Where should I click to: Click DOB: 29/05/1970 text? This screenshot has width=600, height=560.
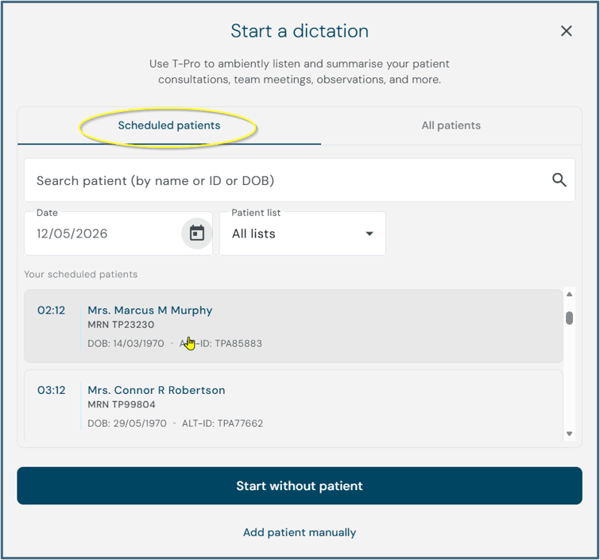127,423
